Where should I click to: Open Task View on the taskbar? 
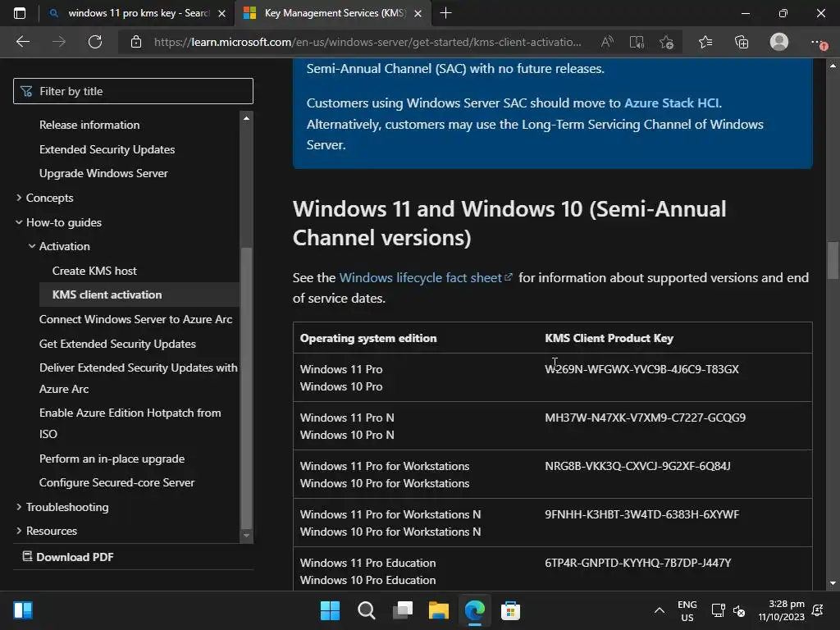point(403,610)
